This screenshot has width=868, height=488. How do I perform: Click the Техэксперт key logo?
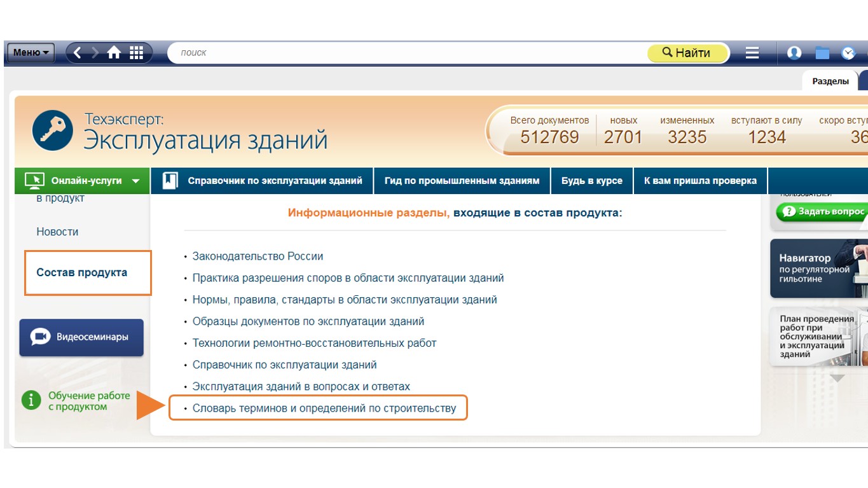(53, 130)
